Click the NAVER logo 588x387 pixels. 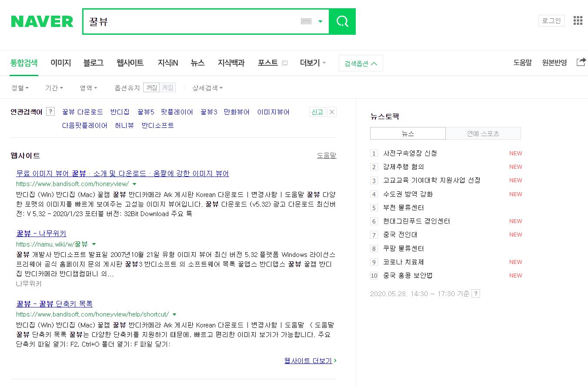click(x=42, y=21)
